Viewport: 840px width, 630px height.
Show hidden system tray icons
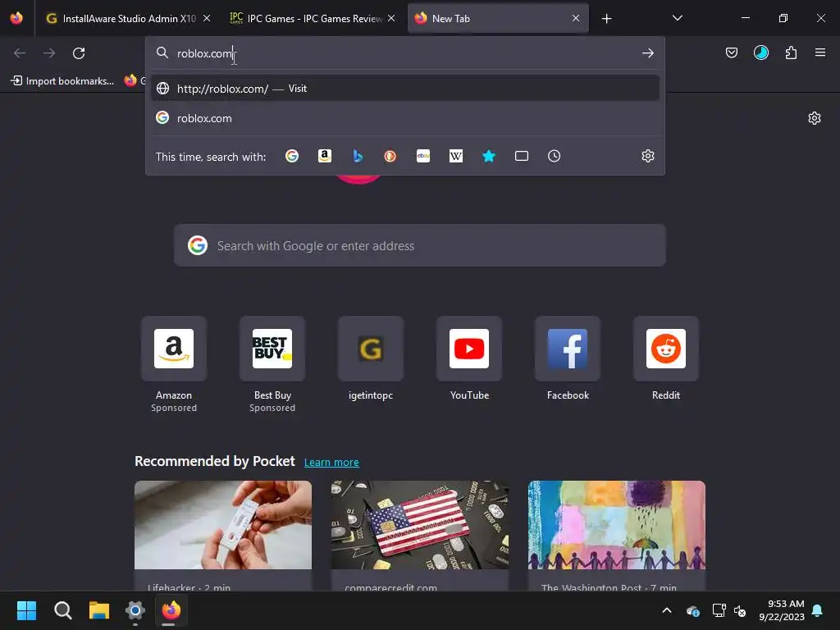pos(667,610)
